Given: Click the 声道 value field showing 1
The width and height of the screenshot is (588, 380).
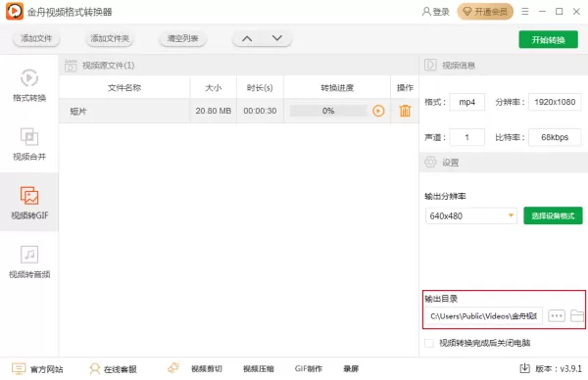Looking at the screenshot, I should (x=466, y=137).
